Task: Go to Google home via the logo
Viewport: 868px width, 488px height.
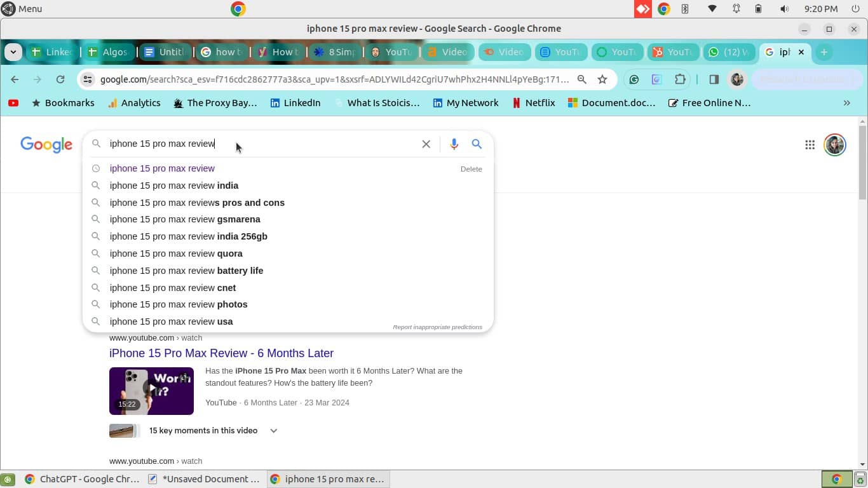Action: point(46,144)
